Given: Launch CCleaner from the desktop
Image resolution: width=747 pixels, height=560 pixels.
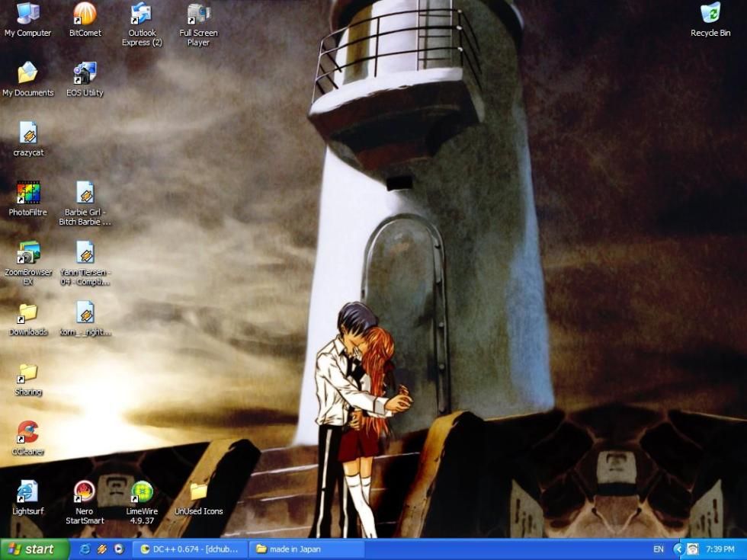Looking at the screenshot, I should tap(28, 439).
